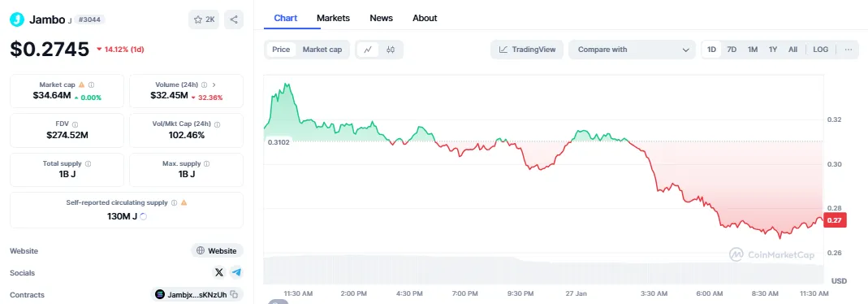
Task: Click the 130M J circulating supply value
Action: (x=123, y=216)
